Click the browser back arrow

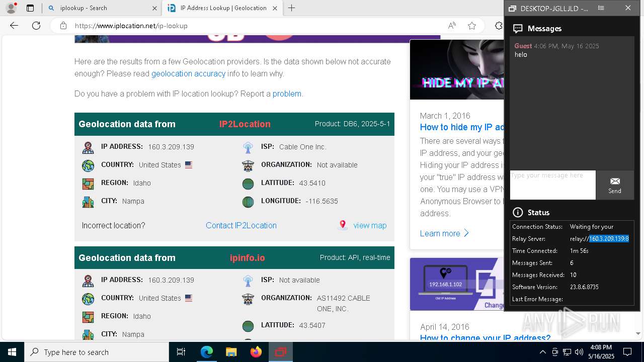click(14, 26)
